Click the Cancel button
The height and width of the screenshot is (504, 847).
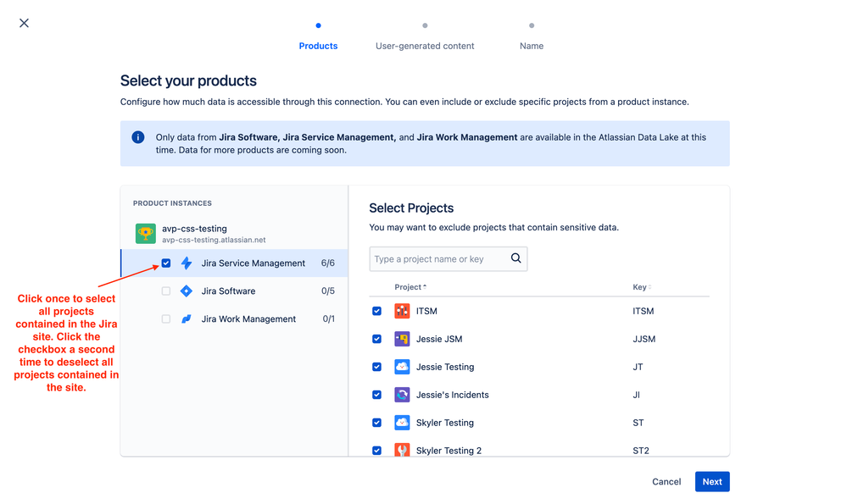666,482
